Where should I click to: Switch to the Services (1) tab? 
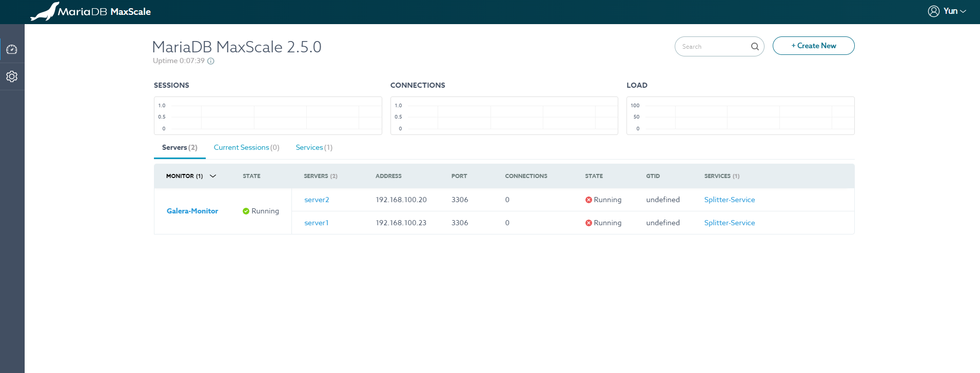(x=314, y=147)
